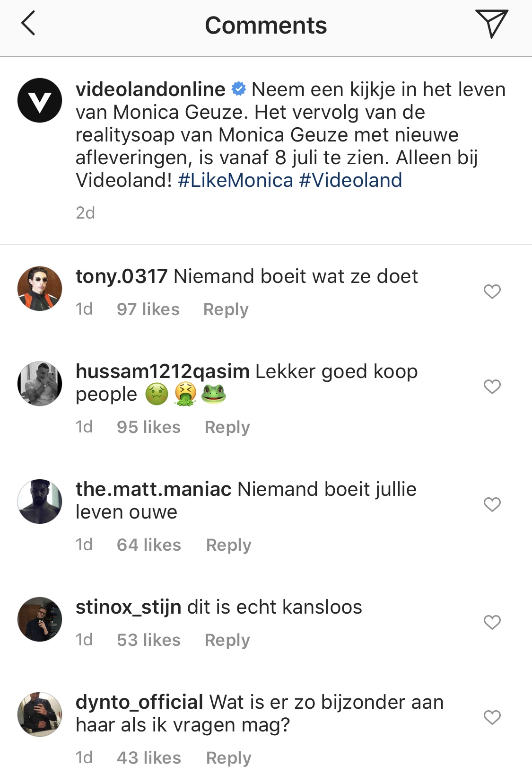This screenshot has width=532, height=775.
Task: Like hussam1212qasim's comment with heart
Action: pyautogui.click(x=492, y=387)
